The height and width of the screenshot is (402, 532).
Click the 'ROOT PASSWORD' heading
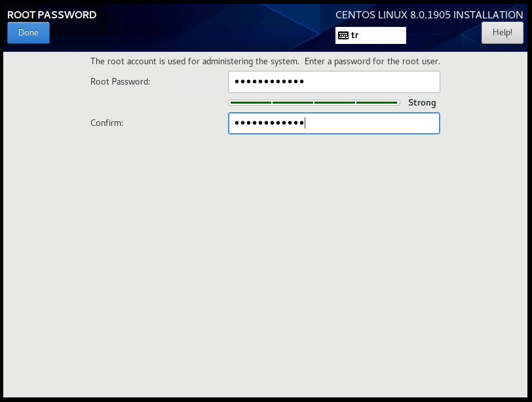pos(52,14)
